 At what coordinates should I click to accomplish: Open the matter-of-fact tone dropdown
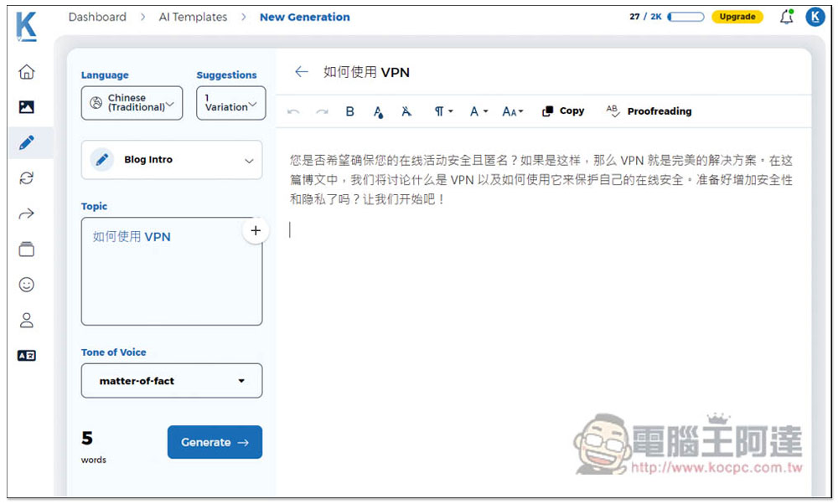pos(172,381)
